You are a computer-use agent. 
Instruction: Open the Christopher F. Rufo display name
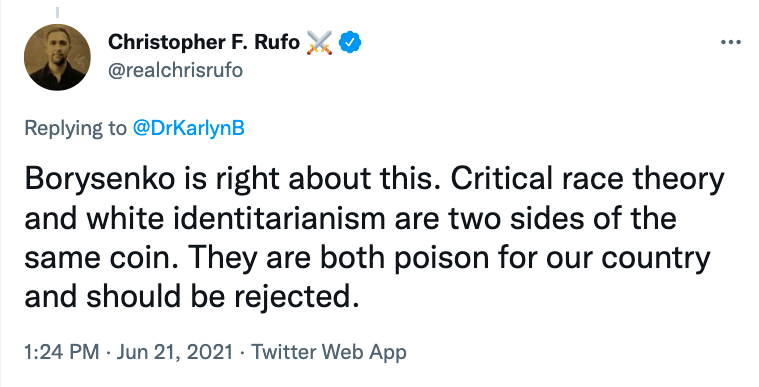click(x=204, y=43)
